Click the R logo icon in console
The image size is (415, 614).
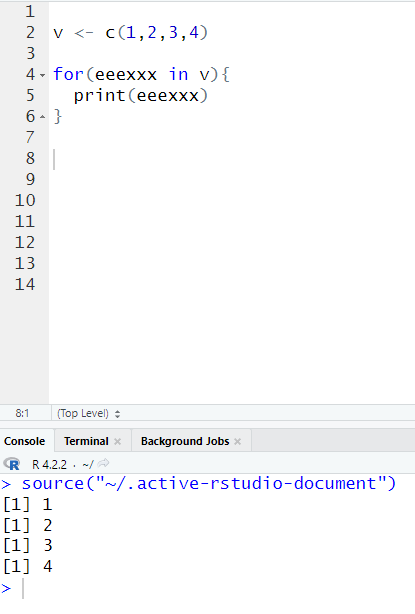(x=12, y=464)
